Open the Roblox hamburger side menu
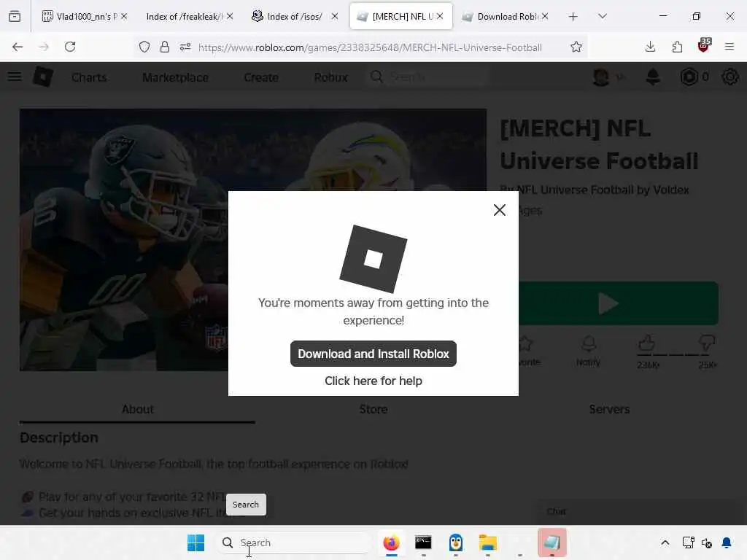 coord(15,77)
